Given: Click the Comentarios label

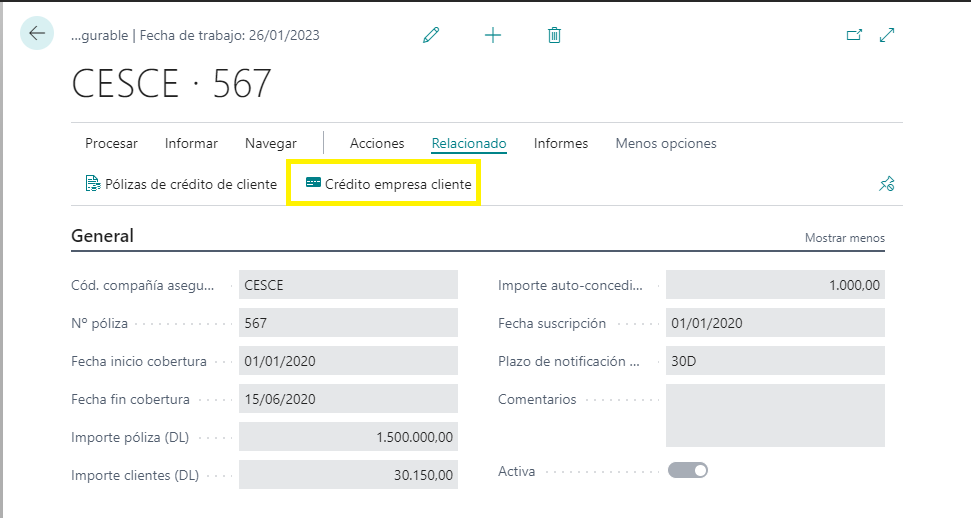Looking at the screenshot, I should pyautogui.click(x=537, y=399).
